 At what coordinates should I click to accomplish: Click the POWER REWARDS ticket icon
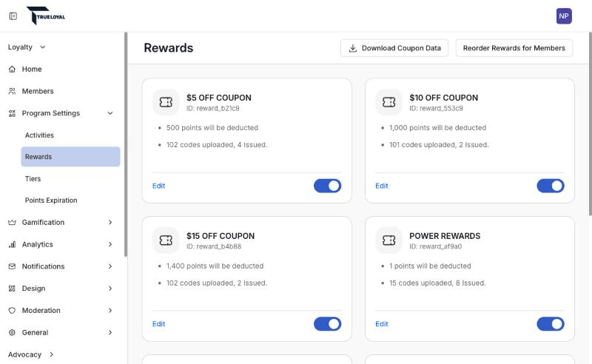[389, 240]
